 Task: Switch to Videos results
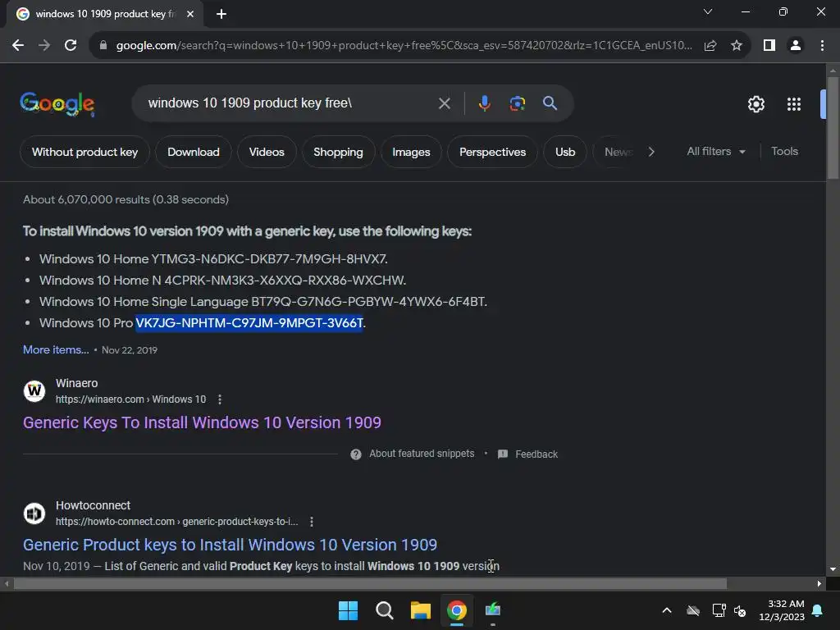[x=267, y=152]
